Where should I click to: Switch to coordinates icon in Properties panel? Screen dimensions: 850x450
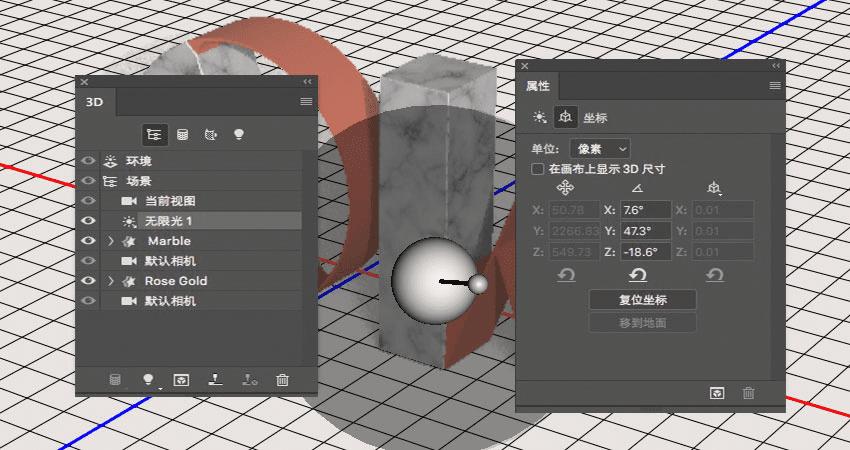pos(565,117)
